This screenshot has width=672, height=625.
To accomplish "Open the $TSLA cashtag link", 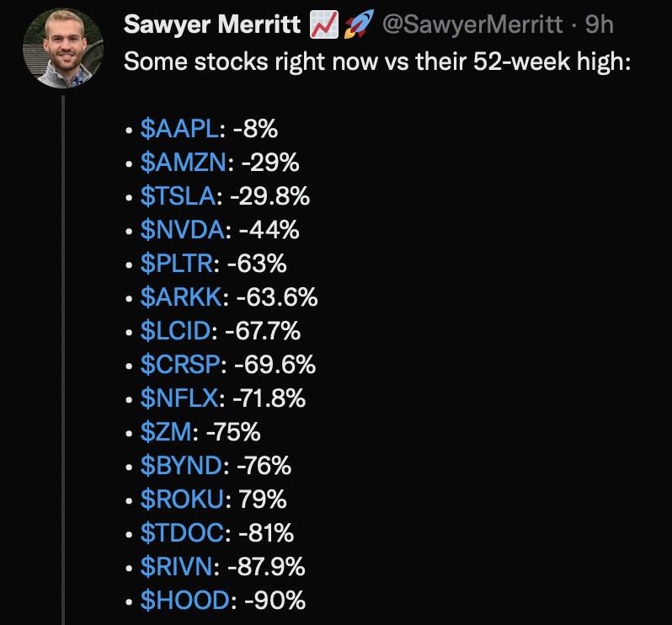I will click(179, 196).
